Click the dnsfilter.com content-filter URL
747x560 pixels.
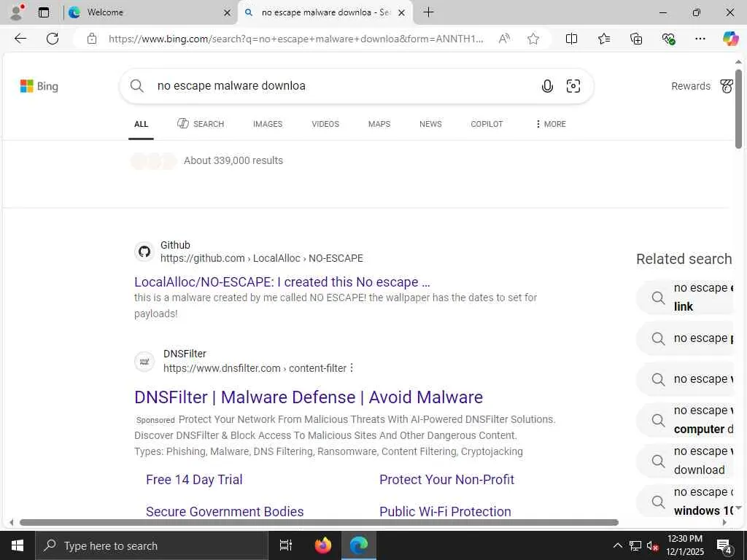click(255, 368)
